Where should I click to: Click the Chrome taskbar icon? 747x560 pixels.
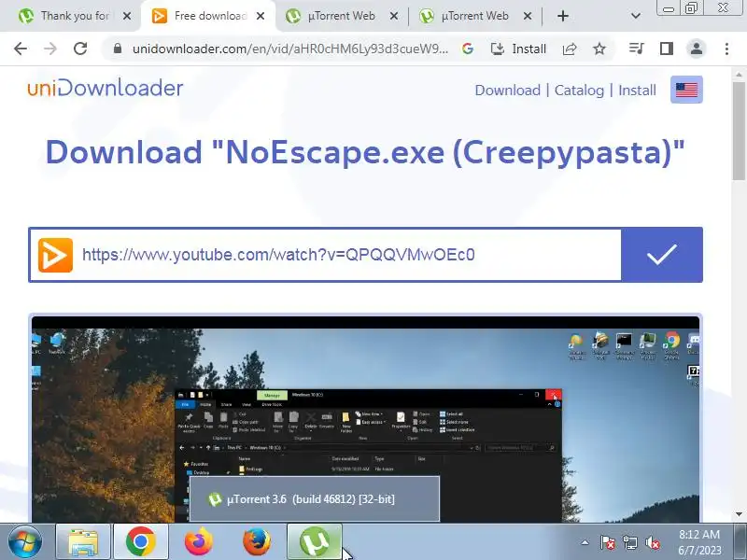141,542
